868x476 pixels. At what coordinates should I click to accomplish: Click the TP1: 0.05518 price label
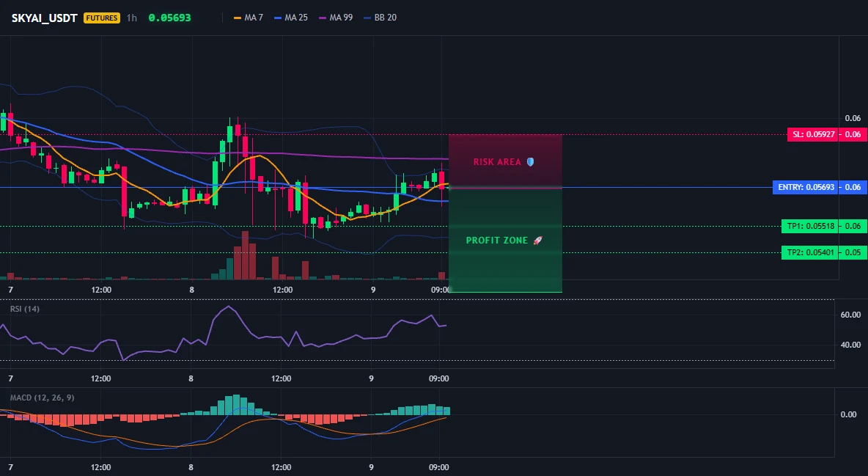click(810, 226)
